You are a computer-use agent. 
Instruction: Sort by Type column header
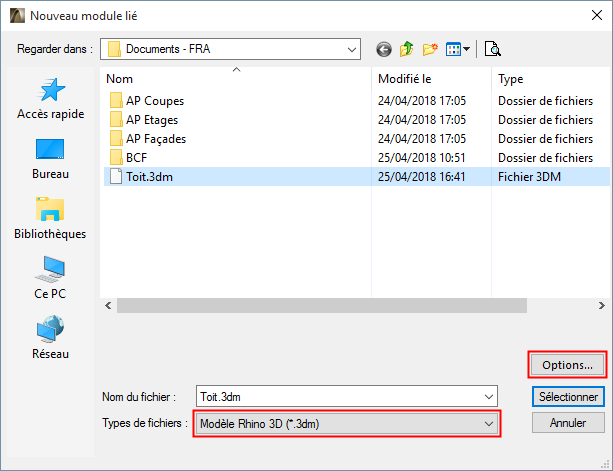[x=551, y=79]
